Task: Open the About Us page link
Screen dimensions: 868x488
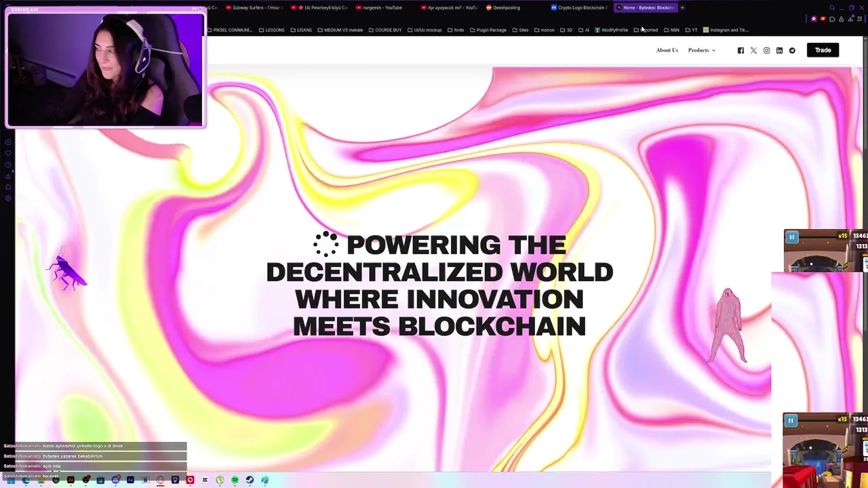Action: click(x=667, y=50)
